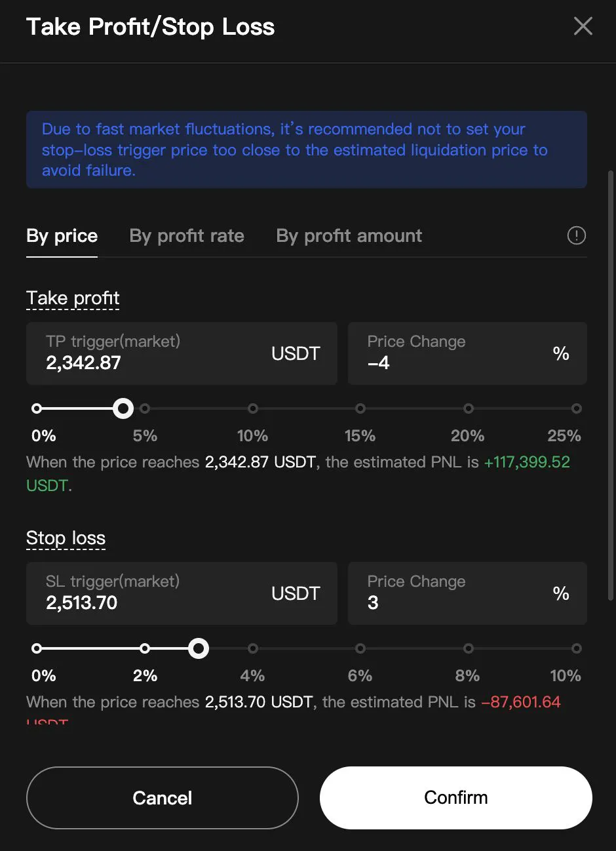
Task: Set take profit slider to 20%
Action: coord(468,408)
